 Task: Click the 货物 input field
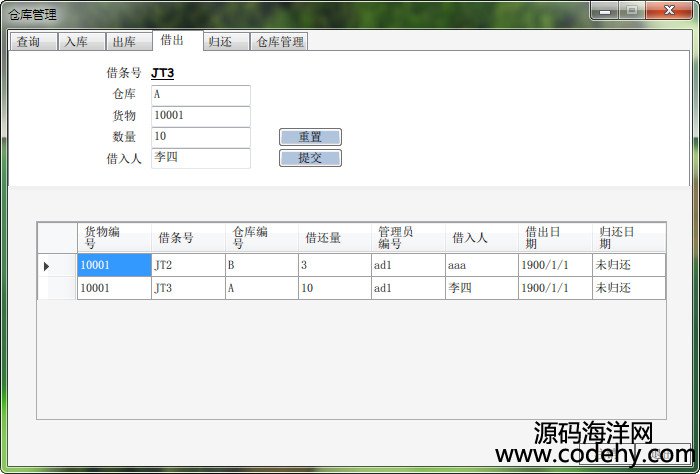point(201,116)
